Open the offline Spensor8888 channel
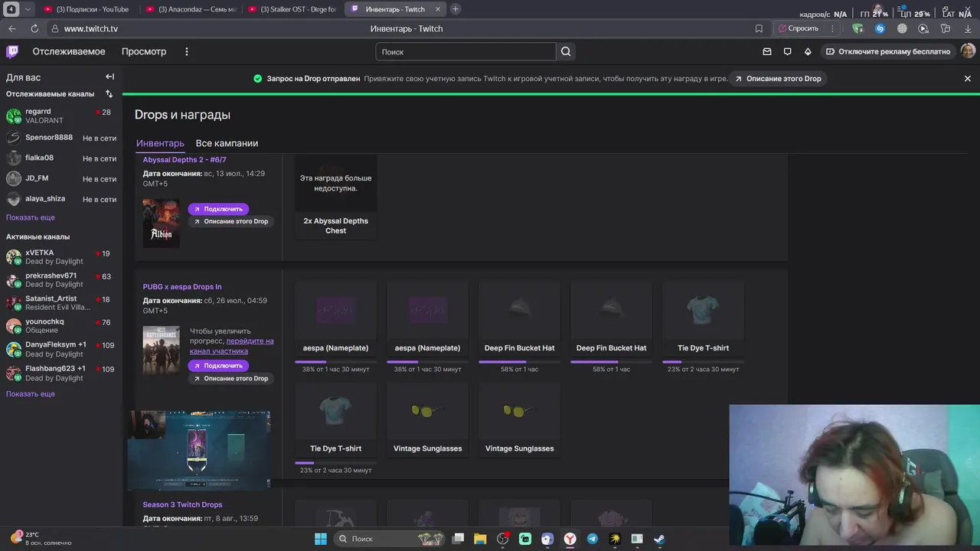 click(60, 138)
